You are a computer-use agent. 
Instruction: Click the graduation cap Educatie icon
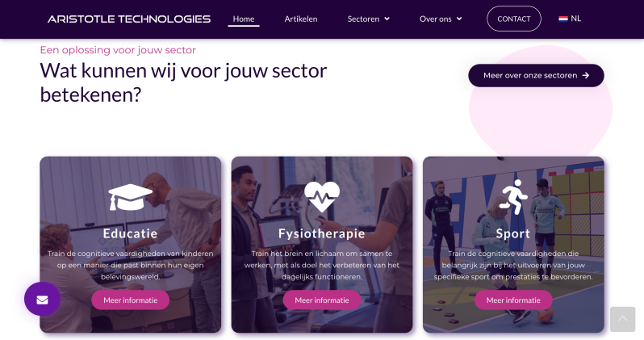pos(130,197)
